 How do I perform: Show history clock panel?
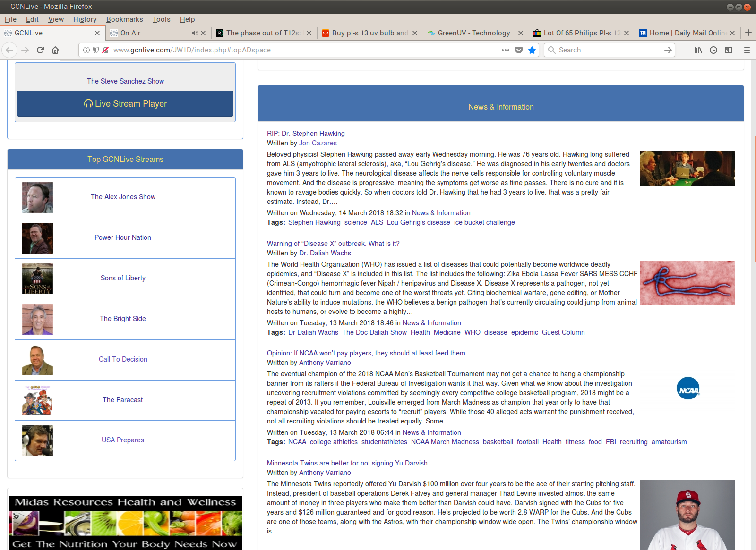coord(713,50)
